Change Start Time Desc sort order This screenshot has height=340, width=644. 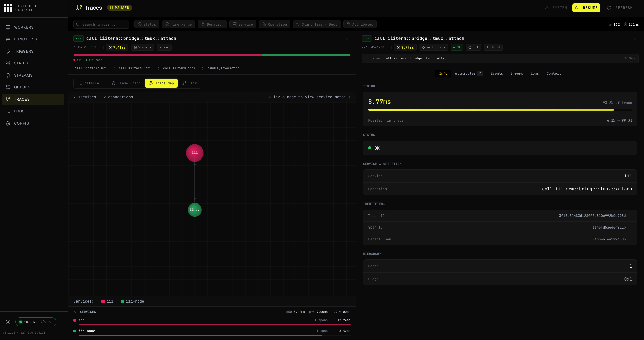[317, 24]
